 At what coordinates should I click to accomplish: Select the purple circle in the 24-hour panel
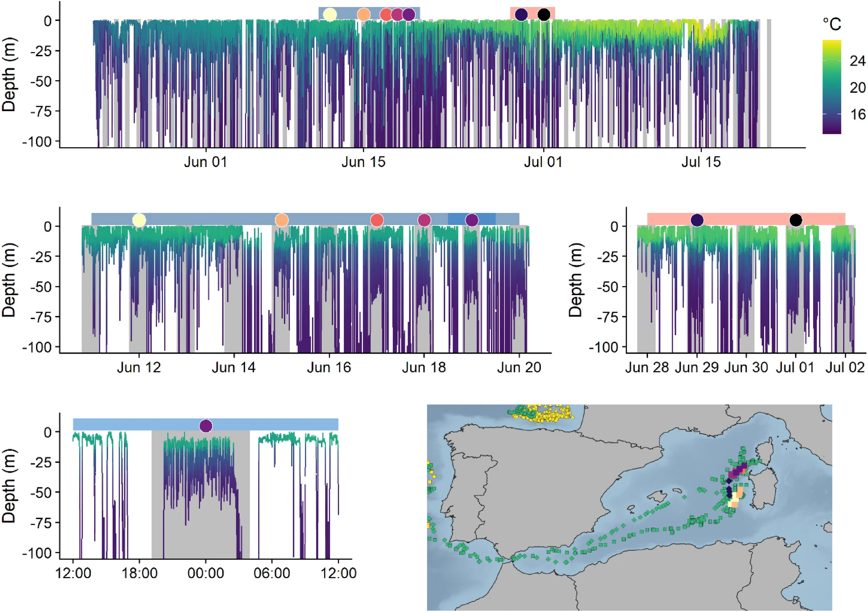pos(206,426)
